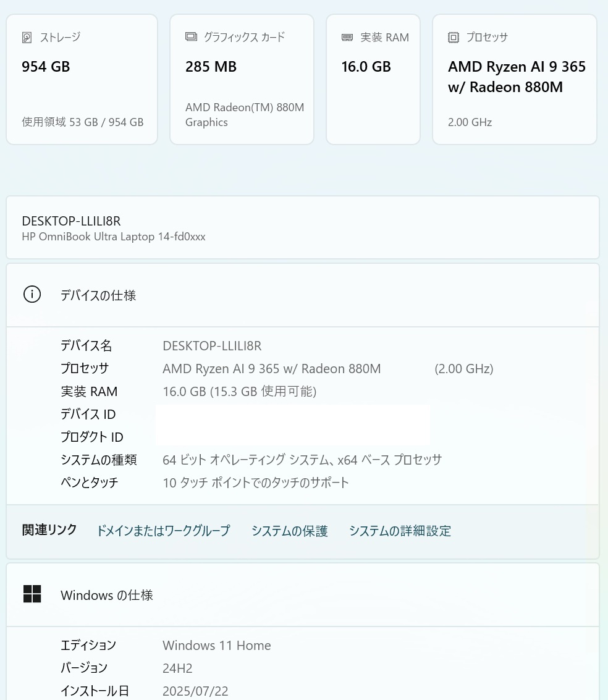Select the グラフィックス カード icon

[191, 37]
